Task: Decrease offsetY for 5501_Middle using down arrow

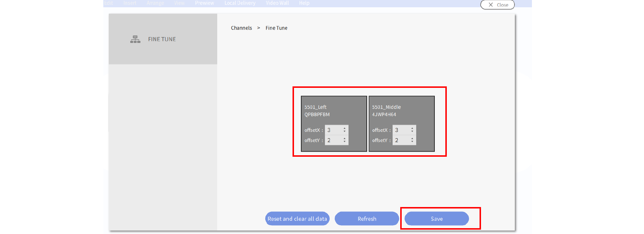Action: tap(412, 142)
